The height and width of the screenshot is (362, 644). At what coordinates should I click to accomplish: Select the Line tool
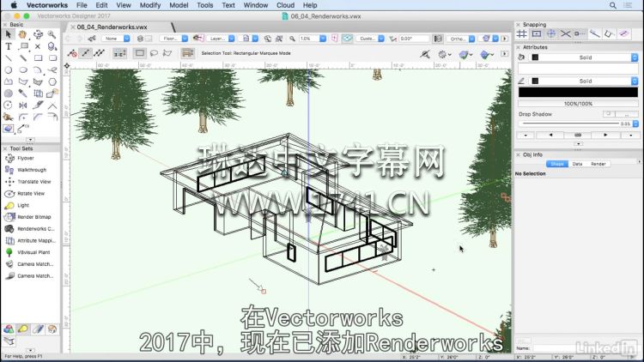9,58
